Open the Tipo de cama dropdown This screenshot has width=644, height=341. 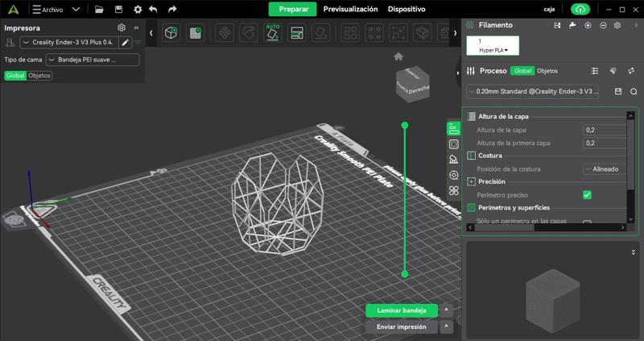point(93,60)
